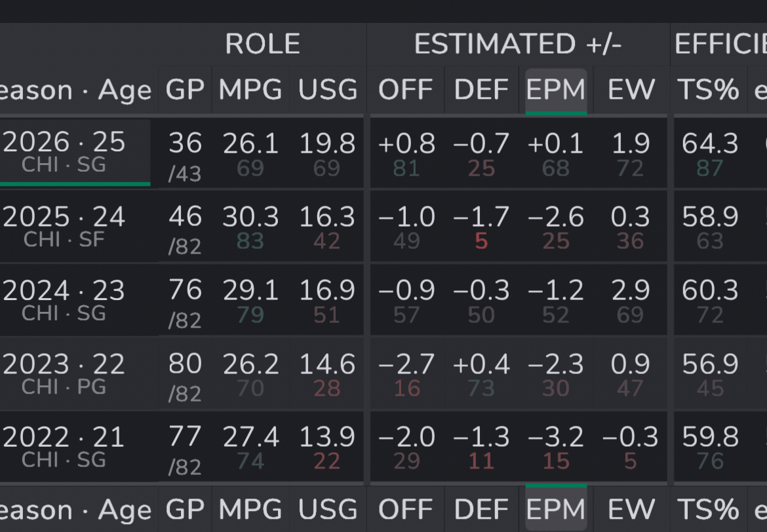Click the 64.3 TS% value for 2026

[x=709, y=144]
